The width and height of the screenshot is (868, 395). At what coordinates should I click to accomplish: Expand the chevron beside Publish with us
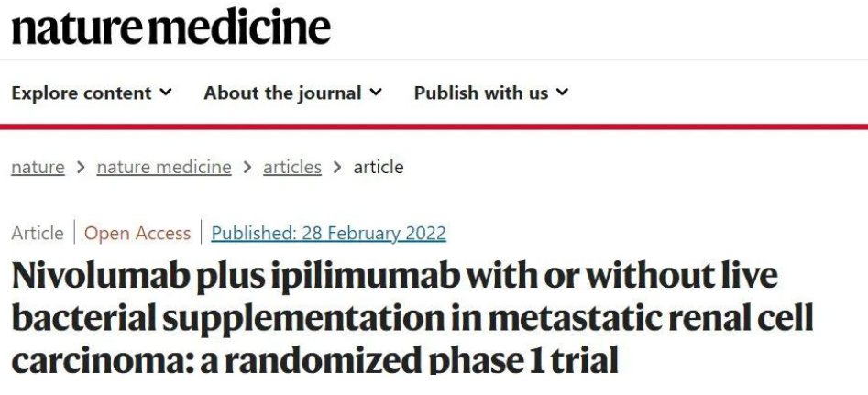coord(562,92)
